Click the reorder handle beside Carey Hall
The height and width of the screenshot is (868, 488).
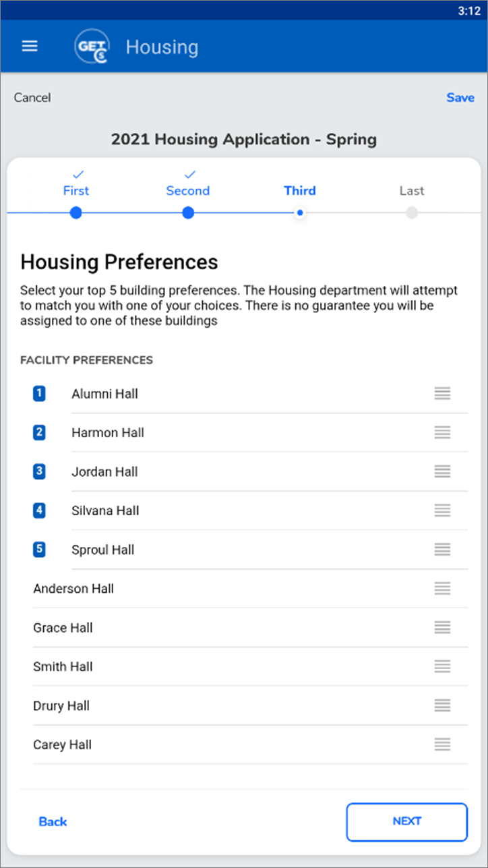(x=442, y=745)
